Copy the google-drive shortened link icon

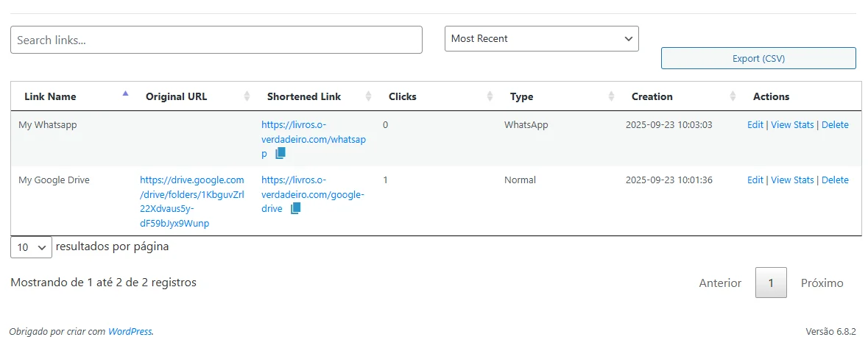tap(296, 208)
